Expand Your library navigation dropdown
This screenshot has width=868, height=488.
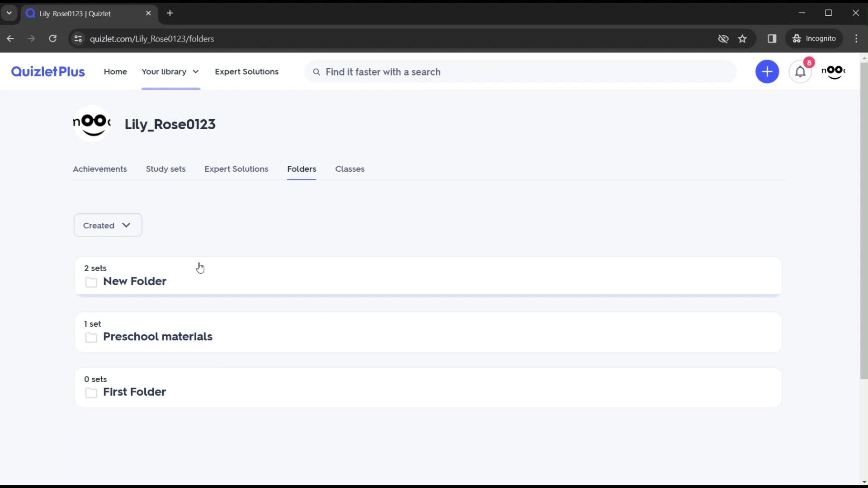(x=196, y=71)
